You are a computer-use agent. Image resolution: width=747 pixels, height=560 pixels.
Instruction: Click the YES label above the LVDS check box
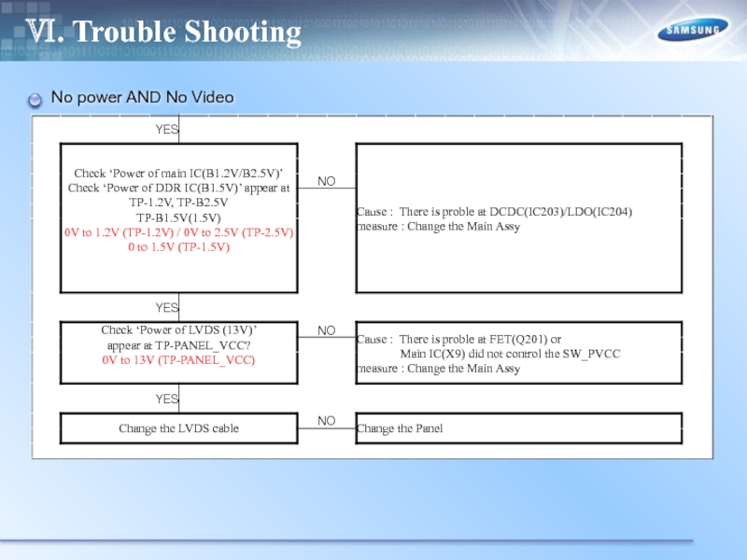(167, 308)
